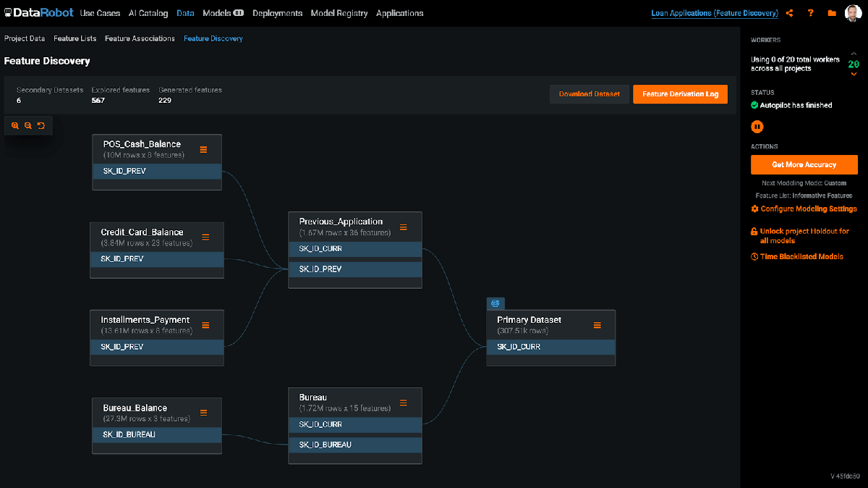The width and height of the screenshot is (868, 488).
Task: Open the Deployments menu item
Action: [277, 13]
